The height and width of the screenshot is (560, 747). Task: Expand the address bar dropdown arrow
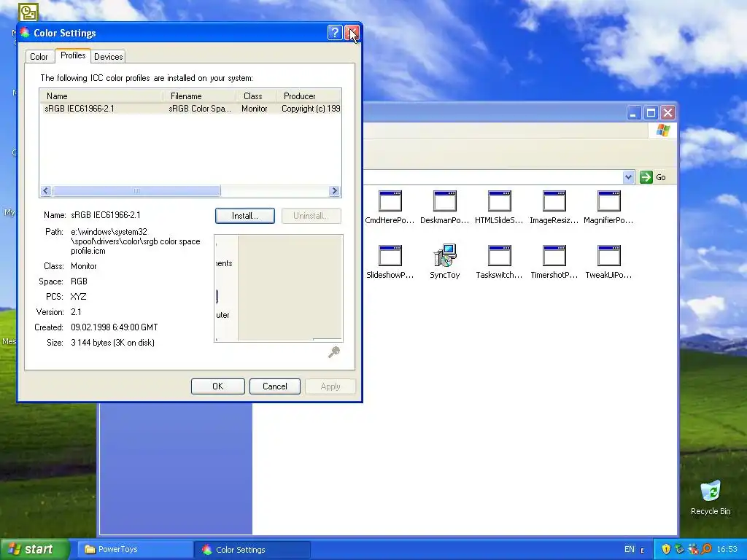pyautogui.click(x=628, y=177)
